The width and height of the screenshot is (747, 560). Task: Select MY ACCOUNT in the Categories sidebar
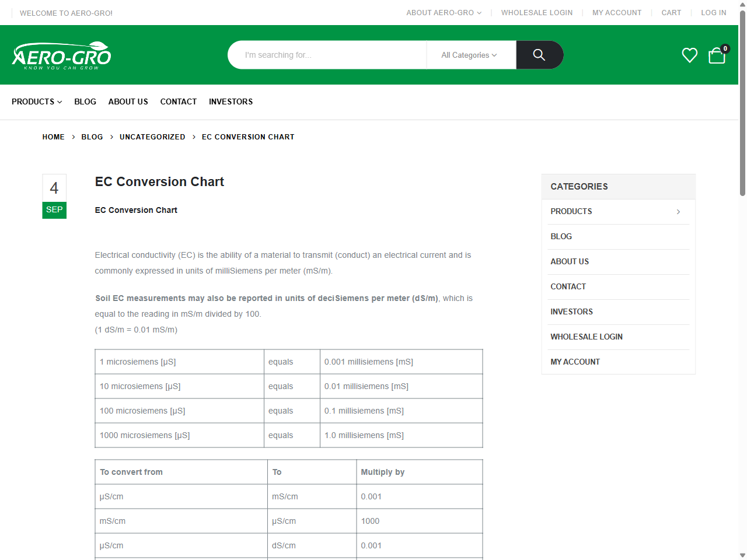(x=575, y=362)
